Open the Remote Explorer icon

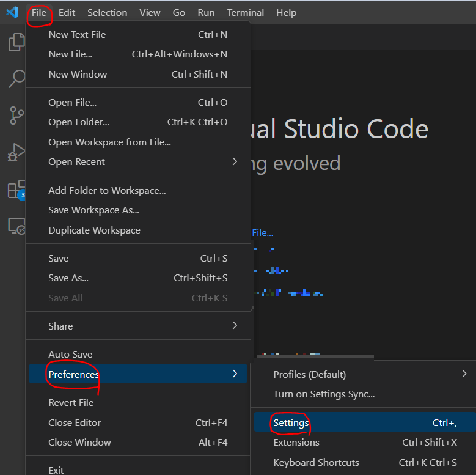pos(16,226)
